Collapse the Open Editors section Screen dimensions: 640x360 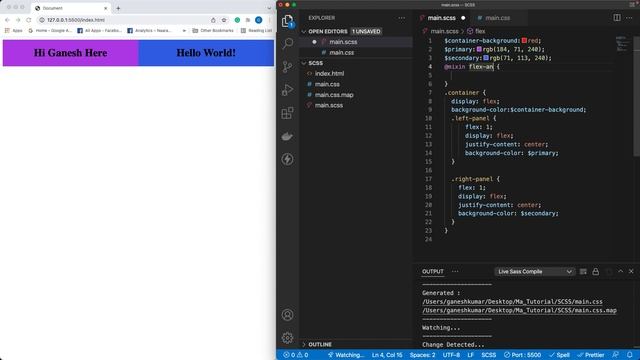(x=304, y=31)
